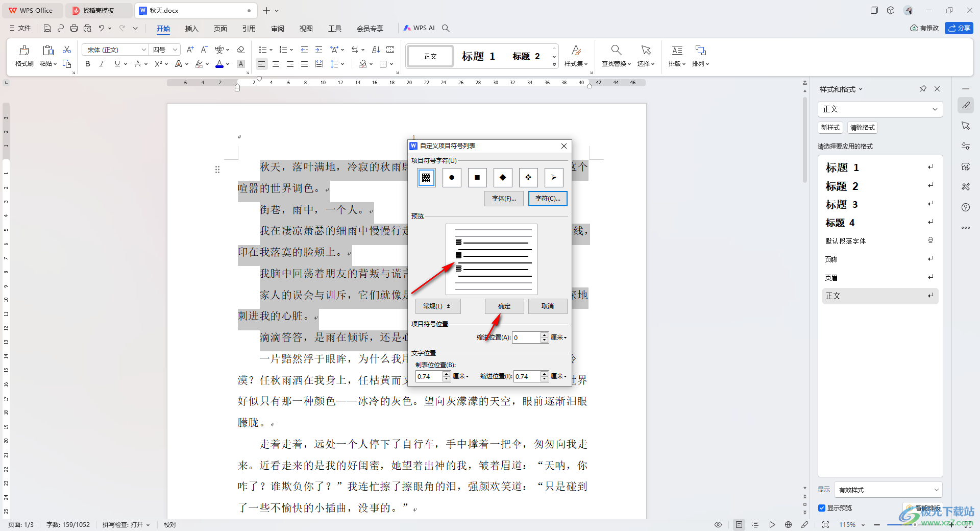
Task: Select the square bullet symbol option
Action: (477, 178)
